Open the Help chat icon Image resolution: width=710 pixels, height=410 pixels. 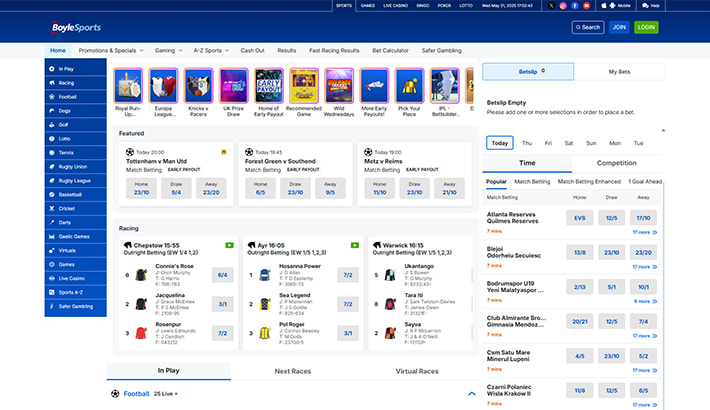[650, 5]
